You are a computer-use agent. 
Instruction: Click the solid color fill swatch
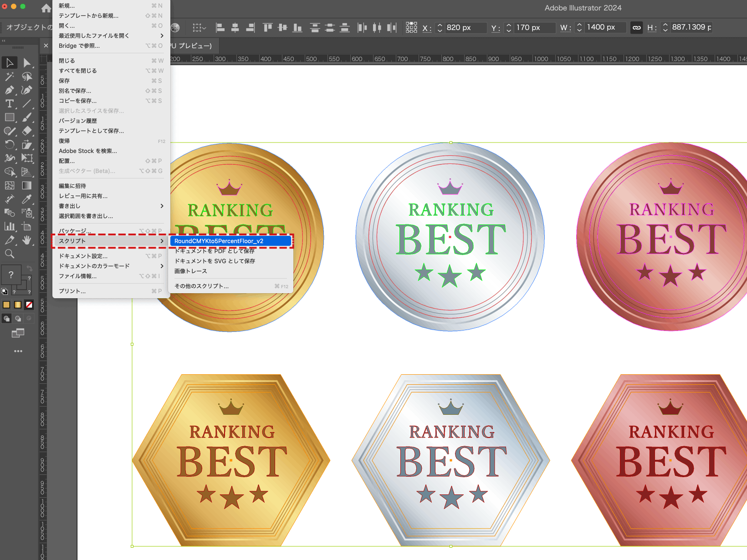pos(6,305)
